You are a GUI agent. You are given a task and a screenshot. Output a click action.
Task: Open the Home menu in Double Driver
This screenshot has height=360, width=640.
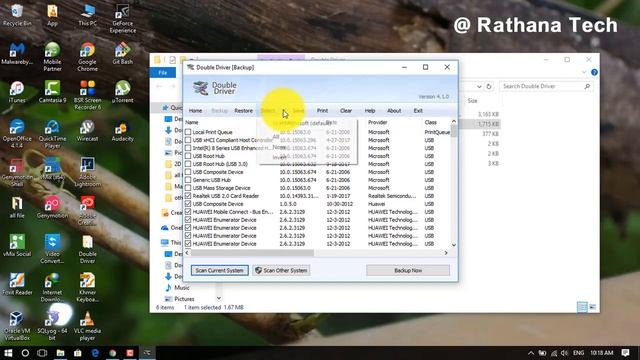(x=195, y=111)
